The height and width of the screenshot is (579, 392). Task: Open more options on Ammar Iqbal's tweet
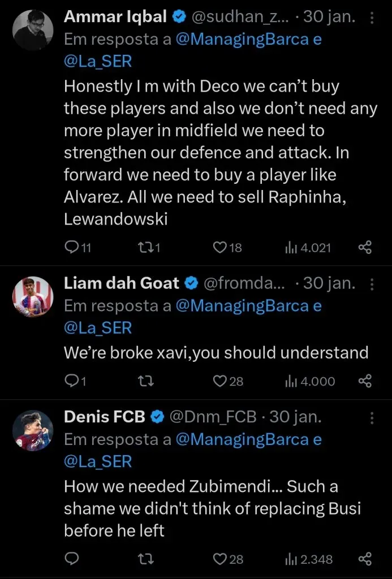coord(372,18)
